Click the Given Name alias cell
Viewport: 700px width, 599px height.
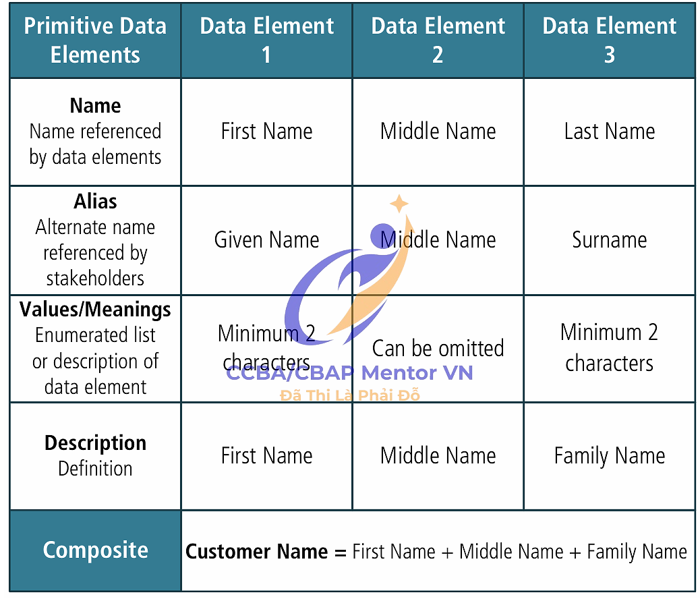coord(266,239)
